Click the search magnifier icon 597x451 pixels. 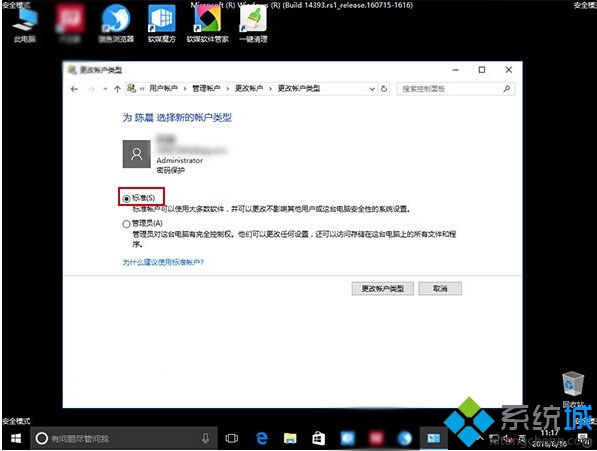[506, 89]
